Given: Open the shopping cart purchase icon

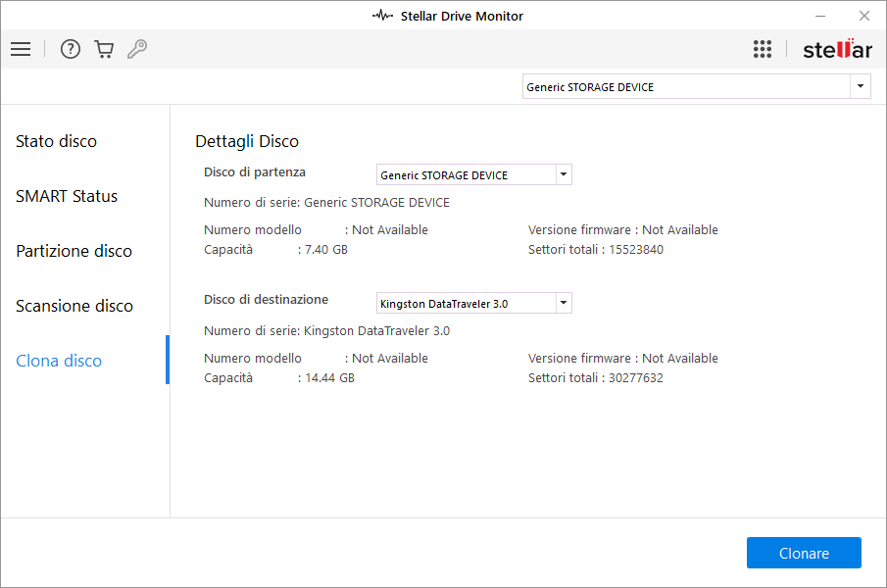Looking at the screenshot, I should tap(104, 49).
